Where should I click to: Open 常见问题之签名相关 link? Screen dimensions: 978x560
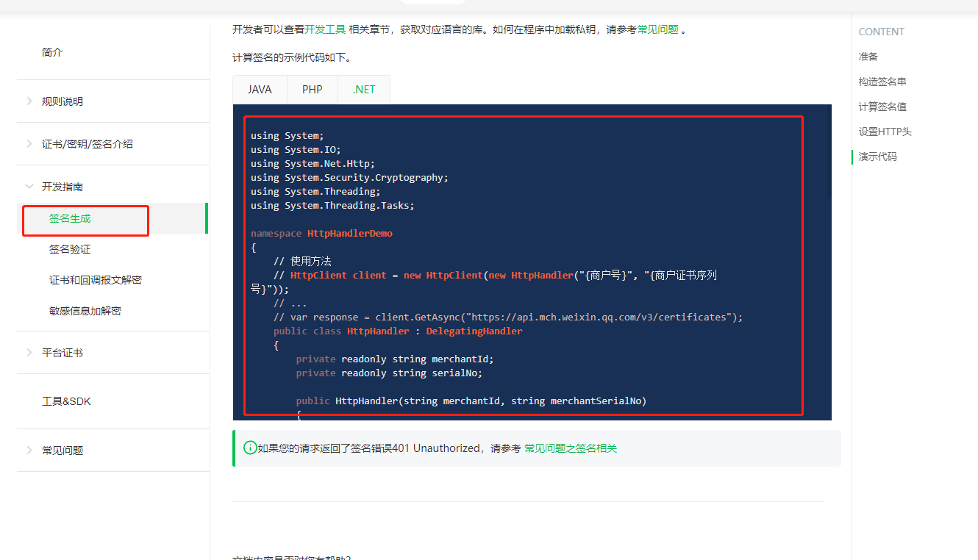[571, 448]
